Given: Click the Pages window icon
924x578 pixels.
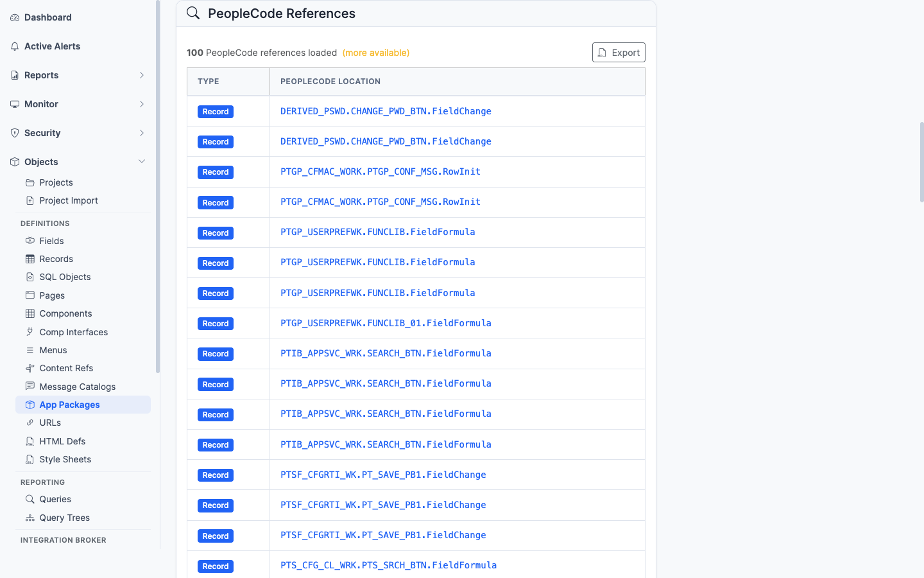Looking at the screenshot, I should coord(30,295).
